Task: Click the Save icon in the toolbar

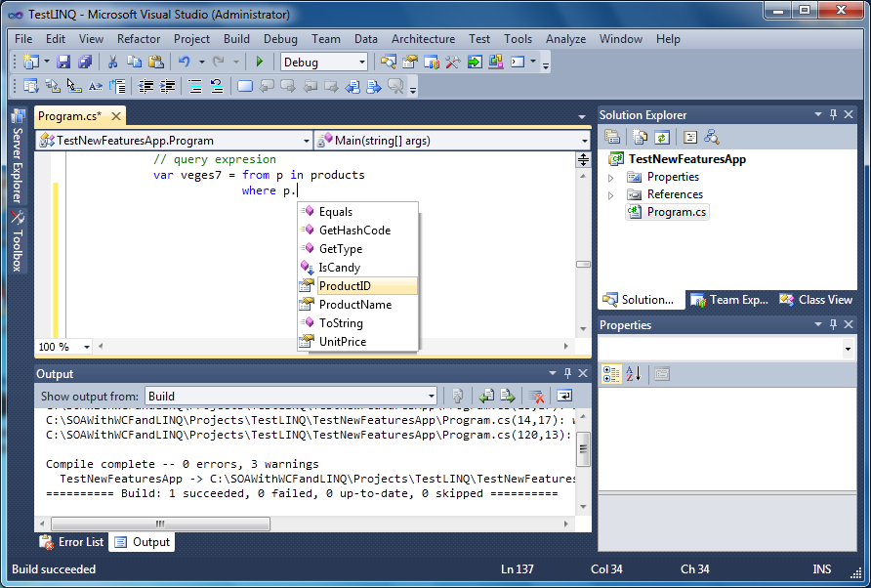Action: click(63, 62)
